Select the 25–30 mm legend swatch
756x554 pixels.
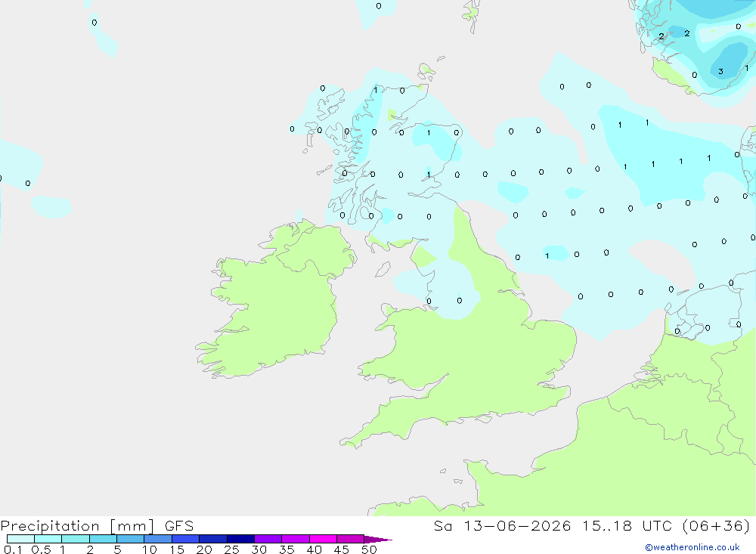point(240,539)
